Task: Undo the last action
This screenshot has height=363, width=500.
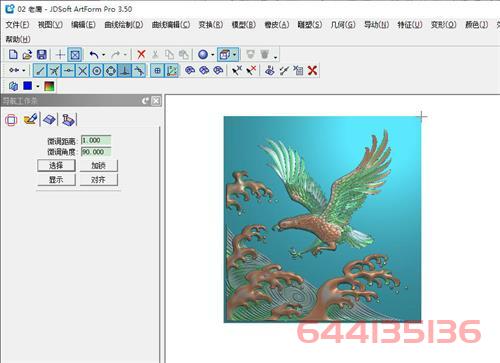Action: pos(94,55)
